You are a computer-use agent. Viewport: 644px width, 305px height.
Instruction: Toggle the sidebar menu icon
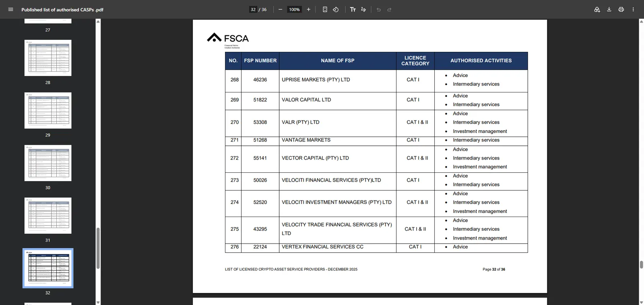[11, 10]
